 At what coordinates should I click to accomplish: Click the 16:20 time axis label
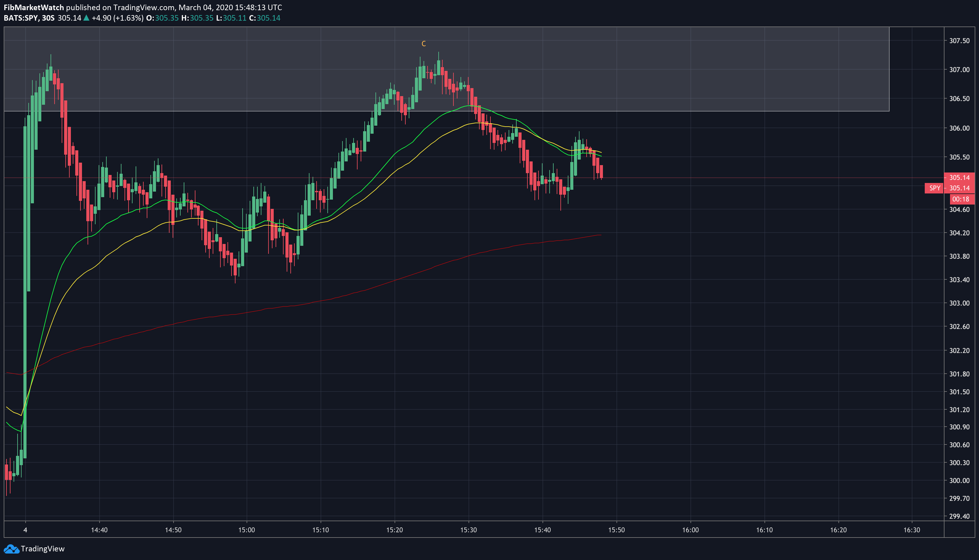838,530
